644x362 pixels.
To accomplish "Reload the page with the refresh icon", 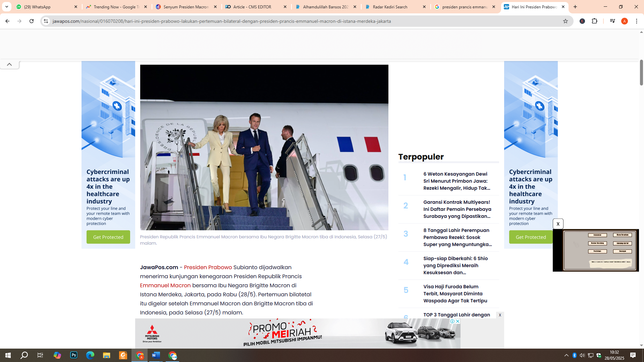I will click(x=31, y=21).
